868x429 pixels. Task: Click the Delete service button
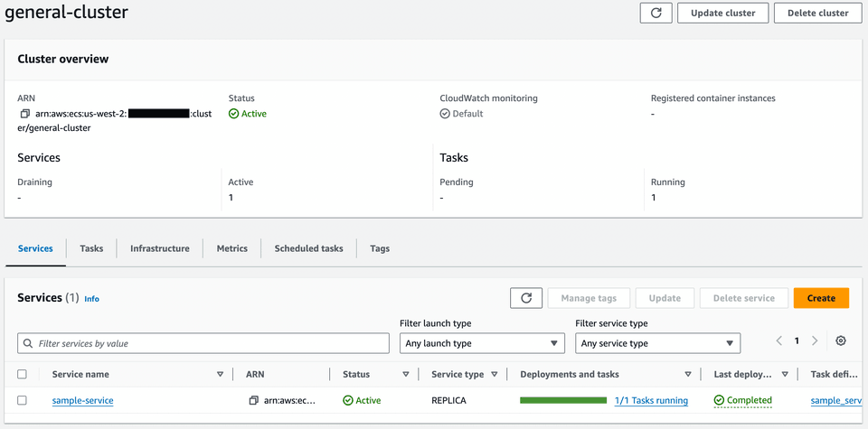point(744,298)
